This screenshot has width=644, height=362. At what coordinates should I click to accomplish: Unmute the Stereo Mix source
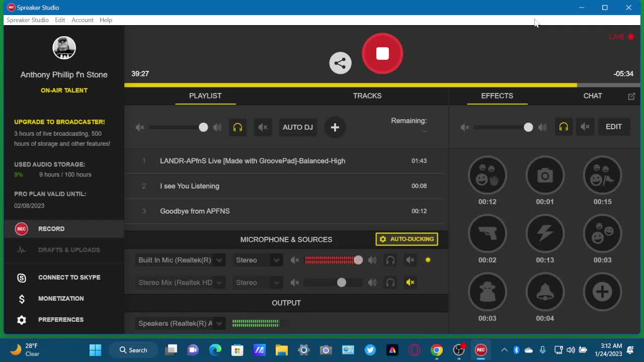click(x=410, y=283)
